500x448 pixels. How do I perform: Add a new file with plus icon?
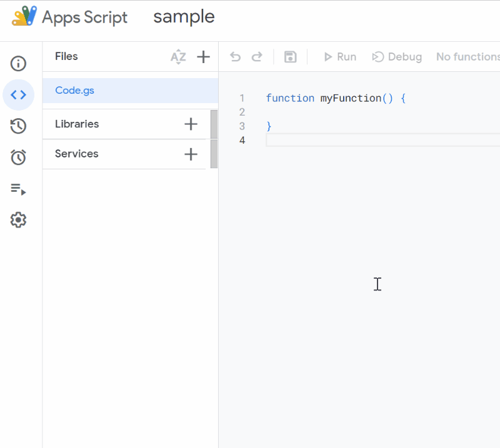click(x=203, y=57)
